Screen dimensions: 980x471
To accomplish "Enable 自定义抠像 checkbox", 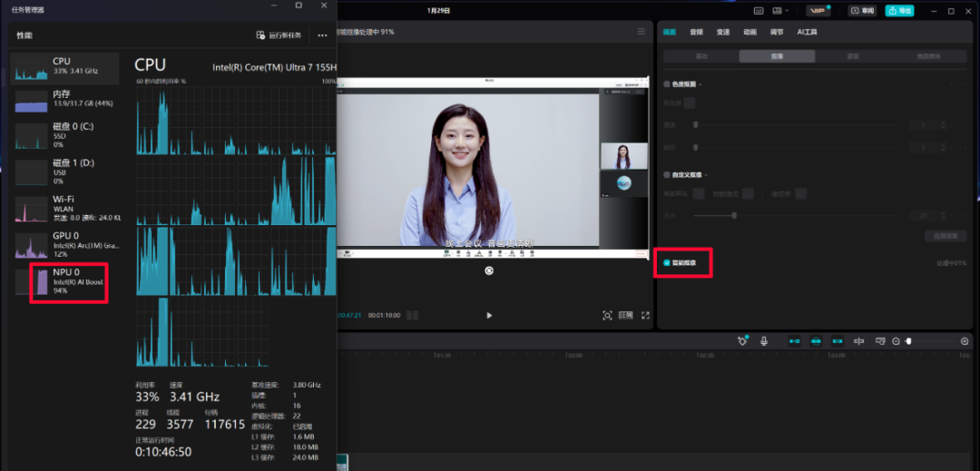I will (666, 175).
